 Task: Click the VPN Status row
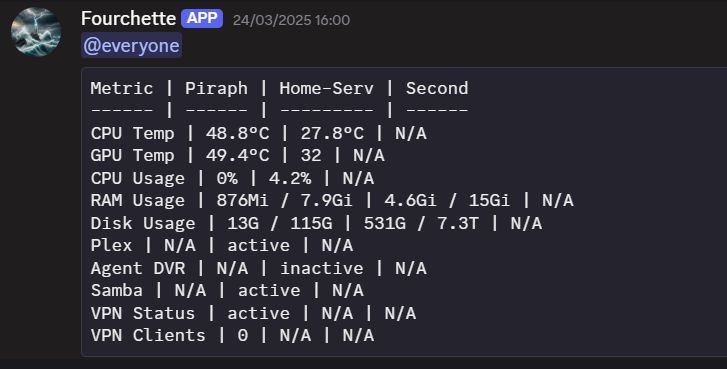click(x=254, y=313)
